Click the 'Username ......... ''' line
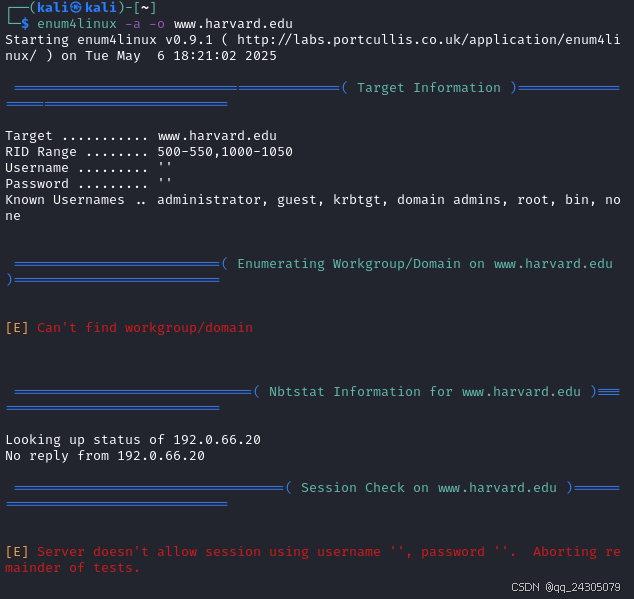Screen dimensions: 634x599 pyautogui.click(x=88, y=168)
